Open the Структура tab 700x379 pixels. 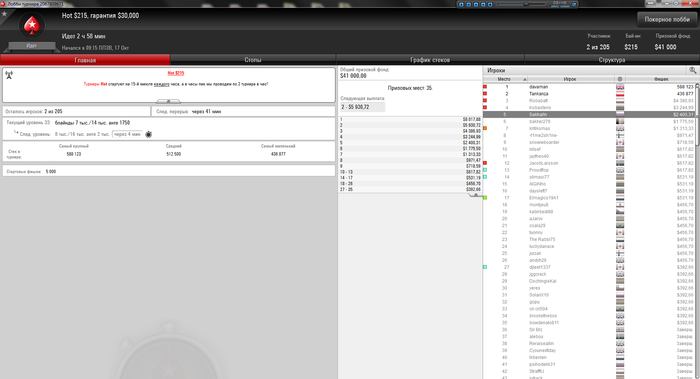click(x=612, y=60)
